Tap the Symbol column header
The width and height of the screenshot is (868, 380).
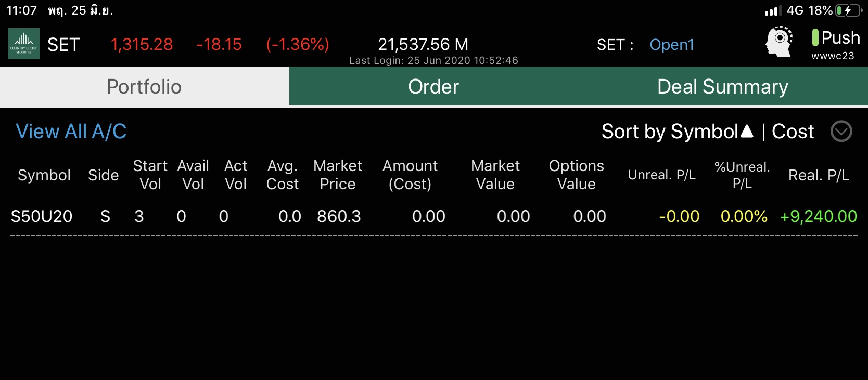pos(44,175)
